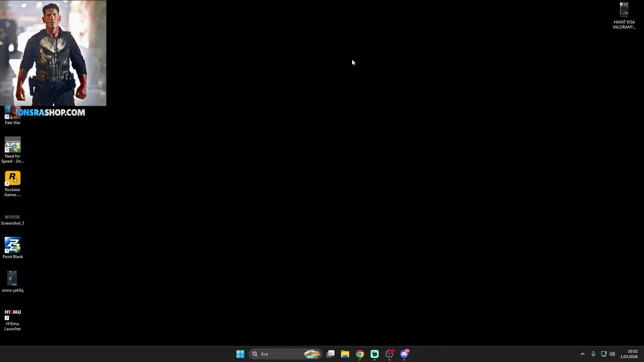The image size is (644, 362).
Task: Open the Fate War desktop shortcut
Action: click(x=13, y=116)
